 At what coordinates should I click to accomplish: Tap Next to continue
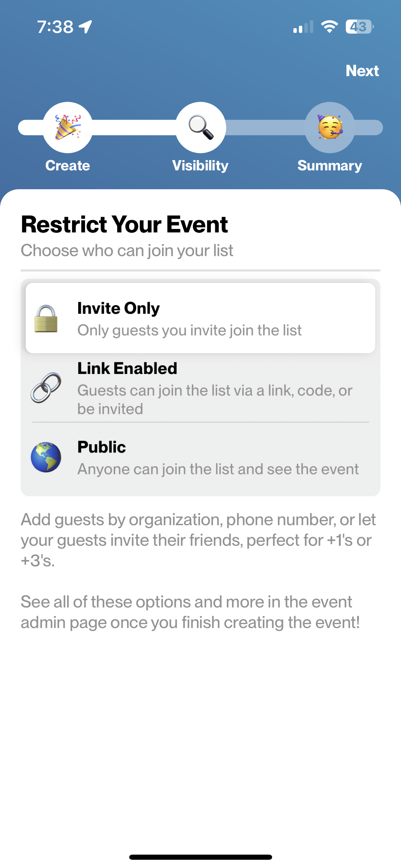pos(362,71)
